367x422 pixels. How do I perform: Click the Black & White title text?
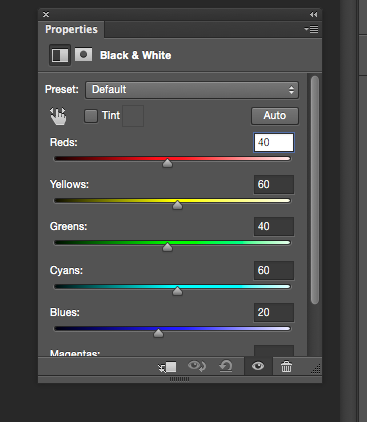(x=135, y=55)
